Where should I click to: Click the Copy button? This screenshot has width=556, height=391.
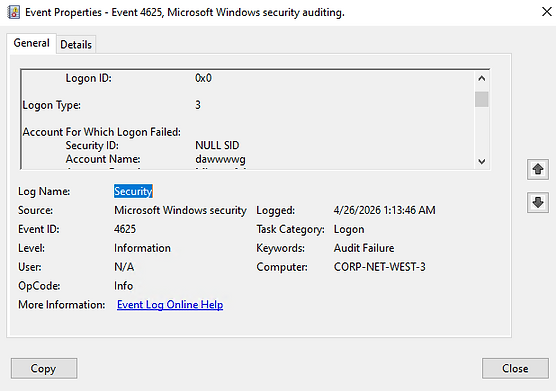coord(44,368)
